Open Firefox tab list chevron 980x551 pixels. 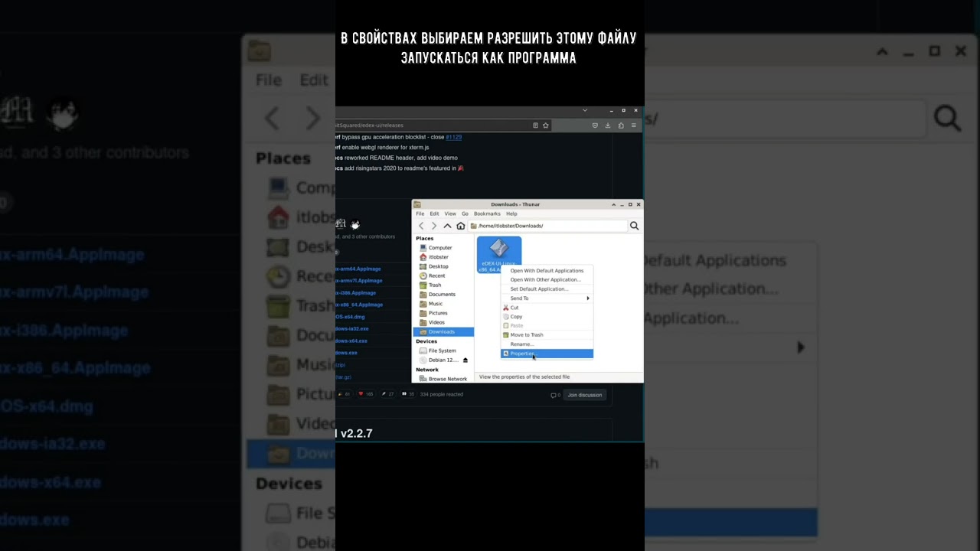tap(585, 111)
